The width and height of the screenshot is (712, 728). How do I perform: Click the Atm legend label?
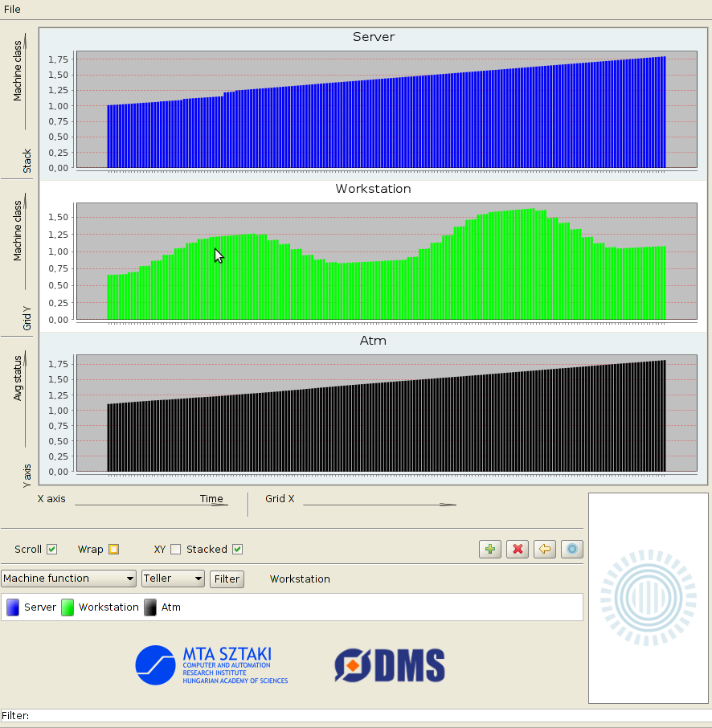(x=171, y=607)
